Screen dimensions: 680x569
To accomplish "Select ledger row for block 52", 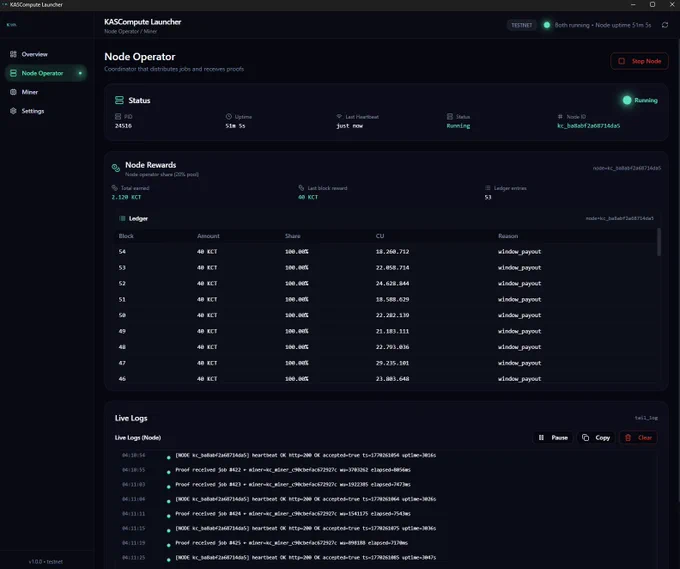I will (385, 283).
